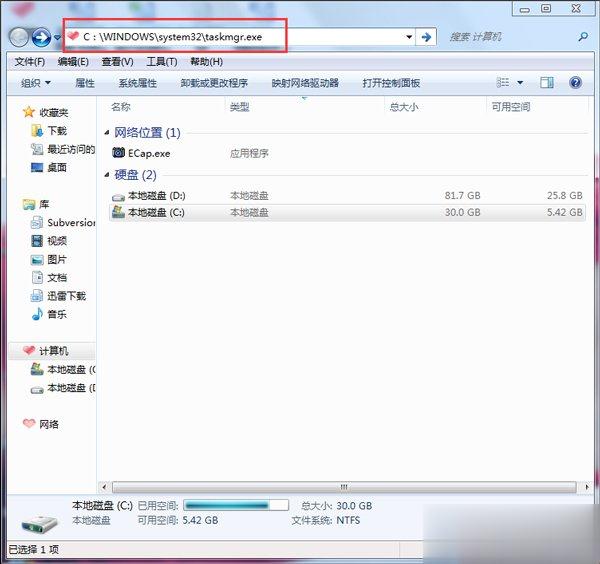Viewport: 600px width, 564px height.
Task: Click the search box 搜索 计算机
Action: tap(513, 37)
